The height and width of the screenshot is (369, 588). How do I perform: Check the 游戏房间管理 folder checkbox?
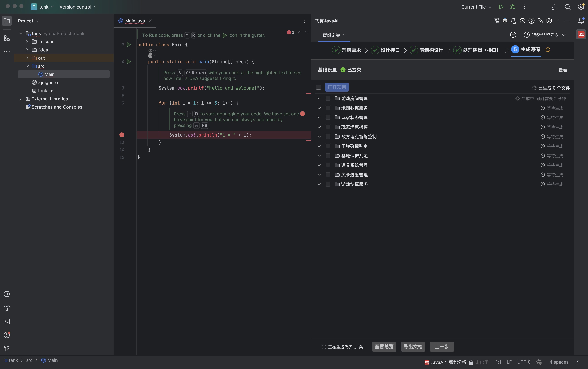(x=328, y=98)
